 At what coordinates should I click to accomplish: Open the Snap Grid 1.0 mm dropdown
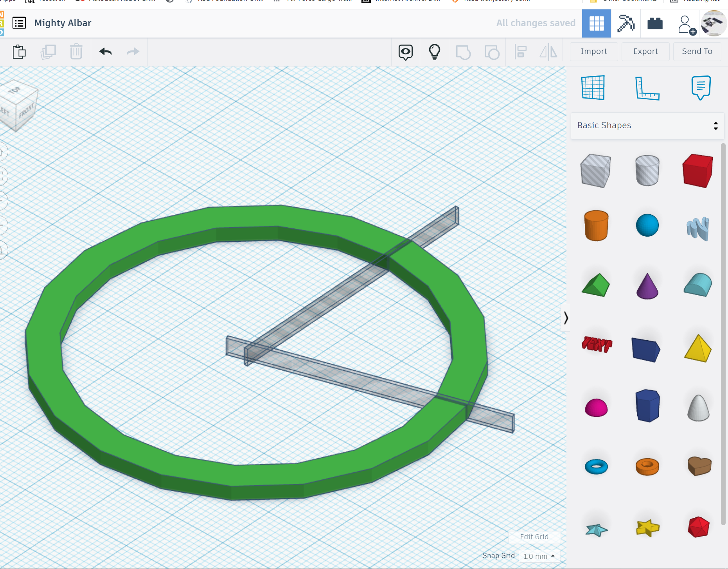click(x=539, y=556)
